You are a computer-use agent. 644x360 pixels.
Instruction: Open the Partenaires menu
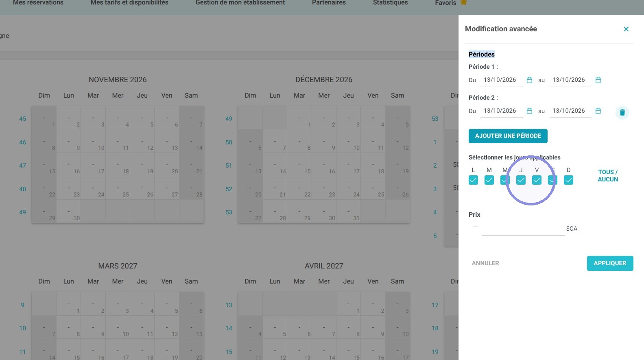[x=329, y=3]
